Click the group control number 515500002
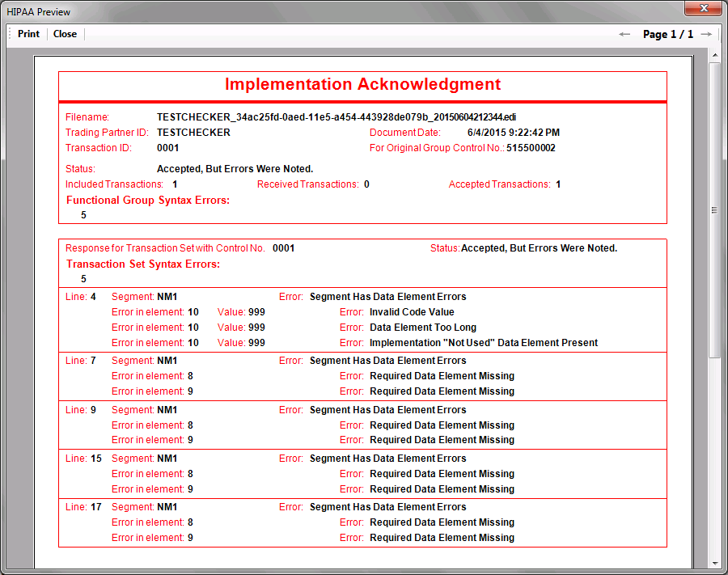Image resolution: width=728 pixels, height=575 pixels. coord(531,148)
